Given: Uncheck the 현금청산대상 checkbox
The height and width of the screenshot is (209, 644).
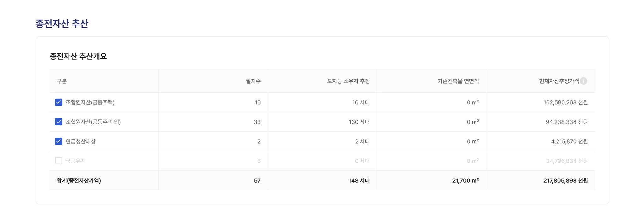Looking at the screenshot, I should click(58, 141).
